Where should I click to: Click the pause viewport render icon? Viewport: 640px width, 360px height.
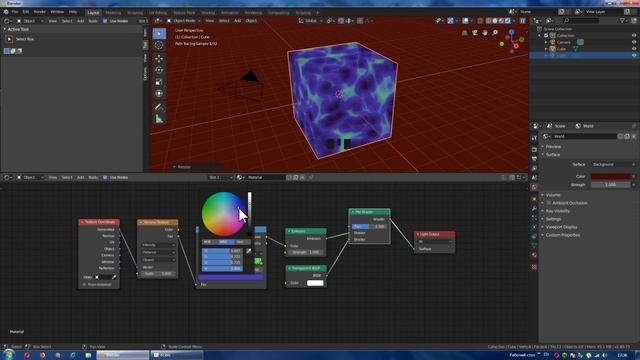pos(522,20)
